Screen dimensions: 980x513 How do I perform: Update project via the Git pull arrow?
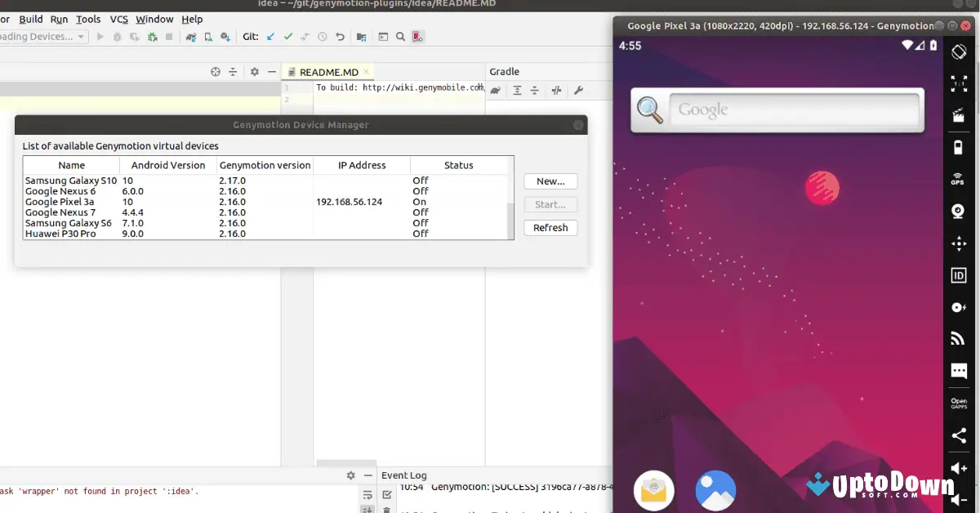point(269,36)
